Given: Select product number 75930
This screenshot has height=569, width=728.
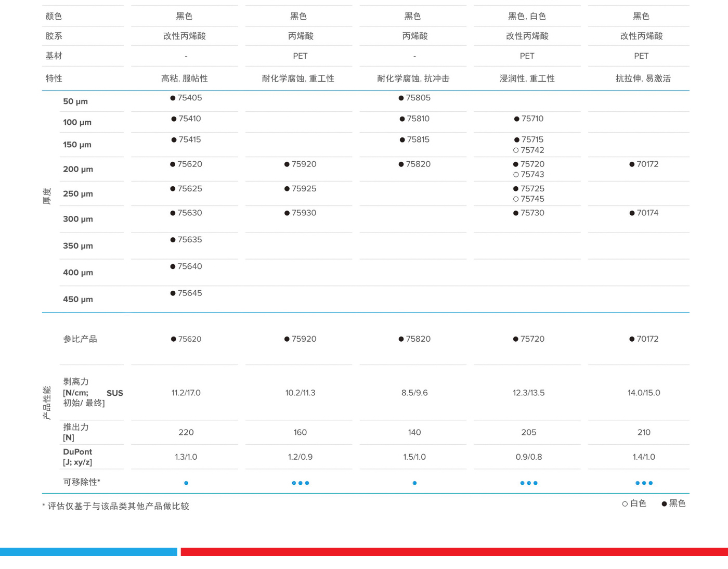Looking at the screenshot, I should pos(300,213).
